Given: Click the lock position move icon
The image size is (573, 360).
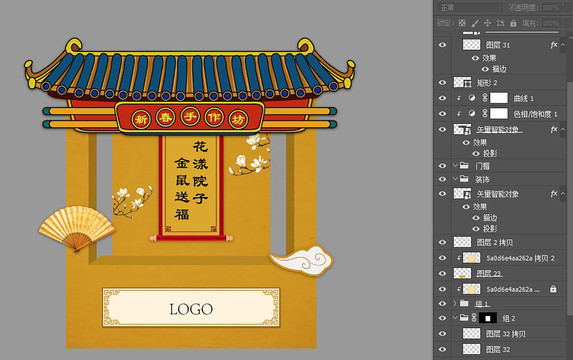Looking at the screenshot, I should pyautogui.click(x=487, y=23).
